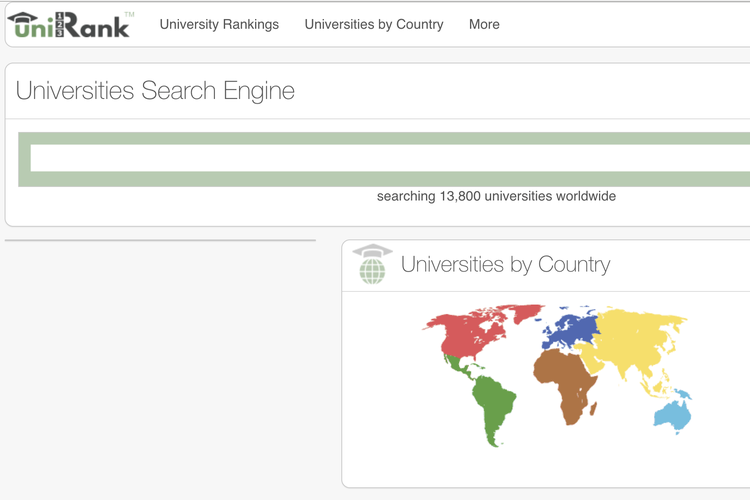
Task: Click the Universities Search Engine heading
Action: tap(155, 91)
